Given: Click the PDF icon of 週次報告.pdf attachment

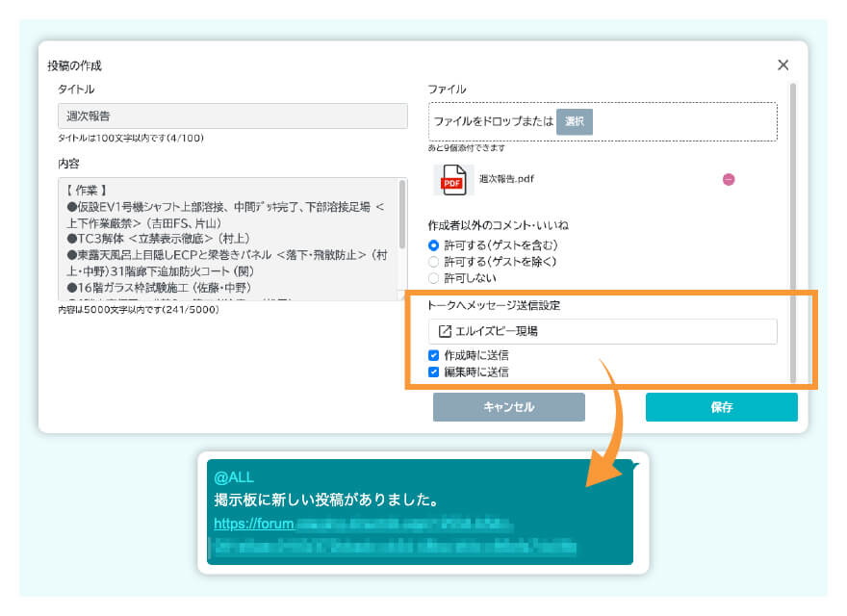Looking at the screenshot, I should (x=455, y=179).
